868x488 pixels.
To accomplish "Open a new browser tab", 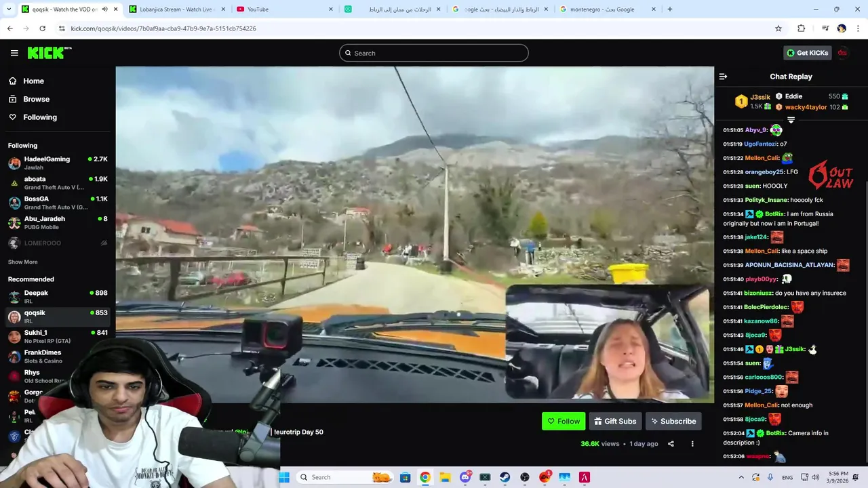I will click(670, 9).
